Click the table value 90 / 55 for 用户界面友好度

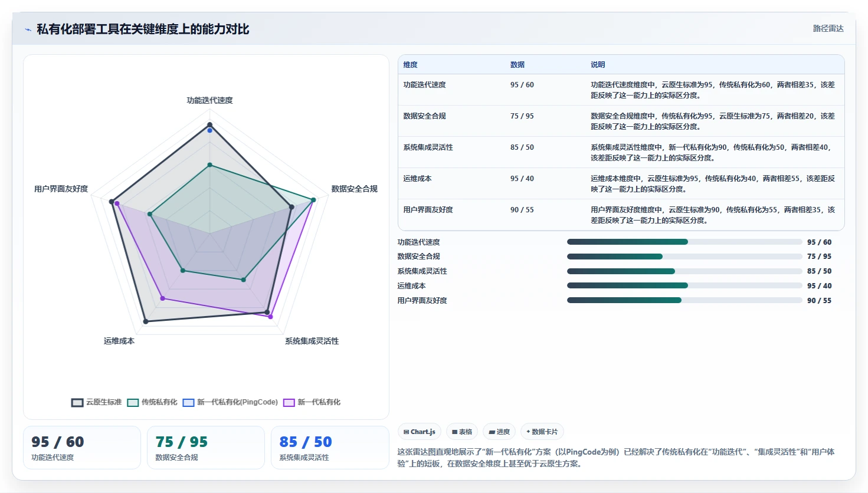tap(522, 210)
